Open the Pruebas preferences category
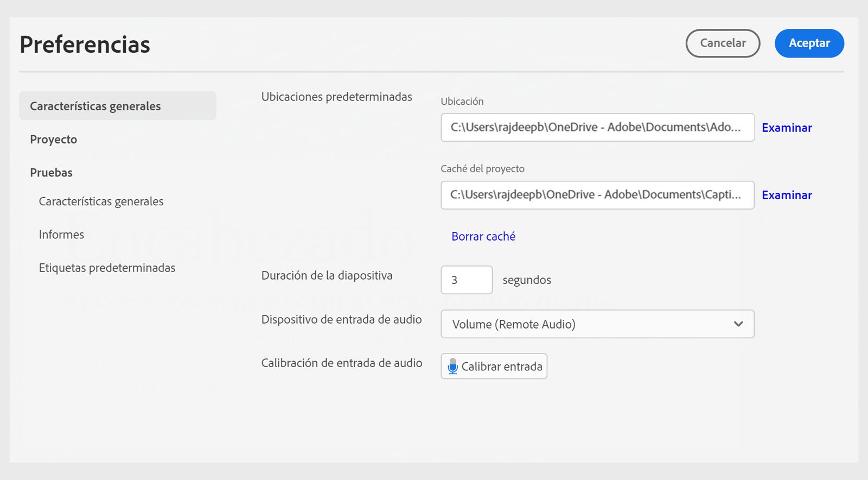 click(x=52, y=173)
